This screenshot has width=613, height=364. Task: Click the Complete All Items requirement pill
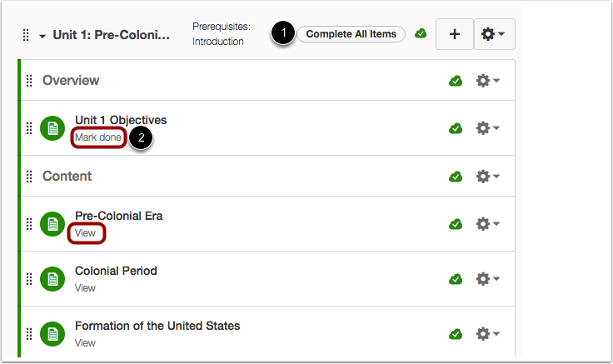coord(351,34)
